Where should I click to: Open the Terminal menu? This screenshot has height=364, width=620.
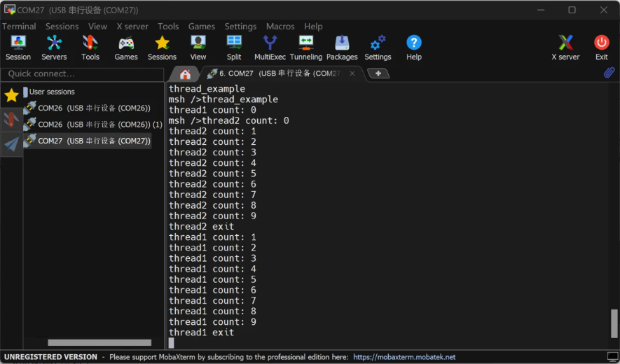tap(19, 27)
